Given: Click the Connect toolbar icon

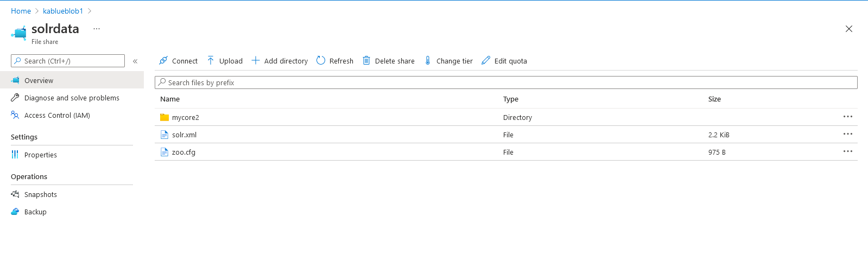Looking at the screenshot, I should click(163, 61).
